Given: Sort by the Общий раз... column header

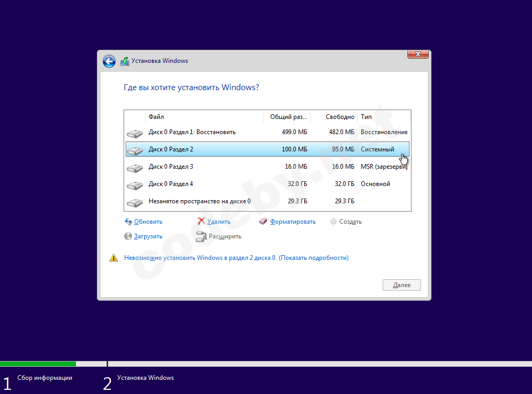Looking at the screenshot, I should pos(287,117).
